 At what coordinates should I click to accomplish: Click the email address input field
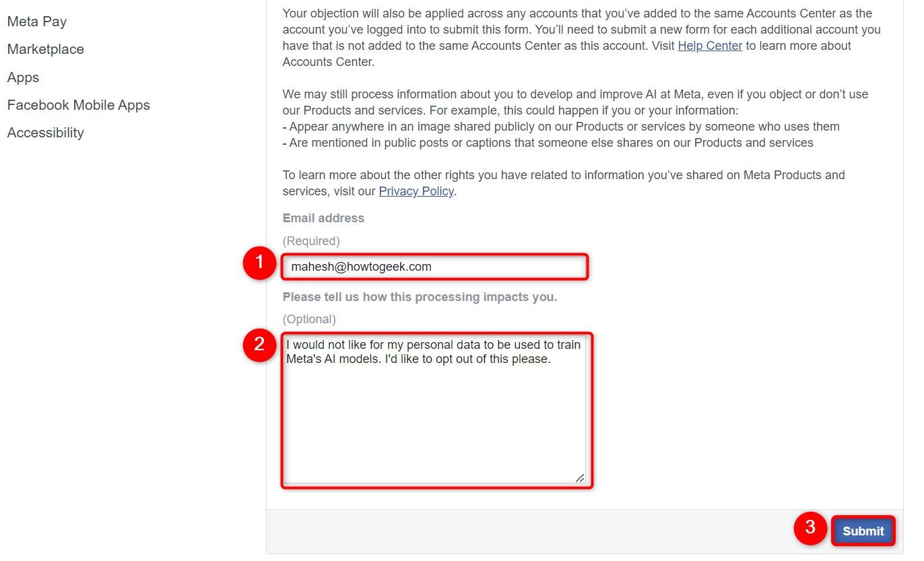[x=434, y=267]
